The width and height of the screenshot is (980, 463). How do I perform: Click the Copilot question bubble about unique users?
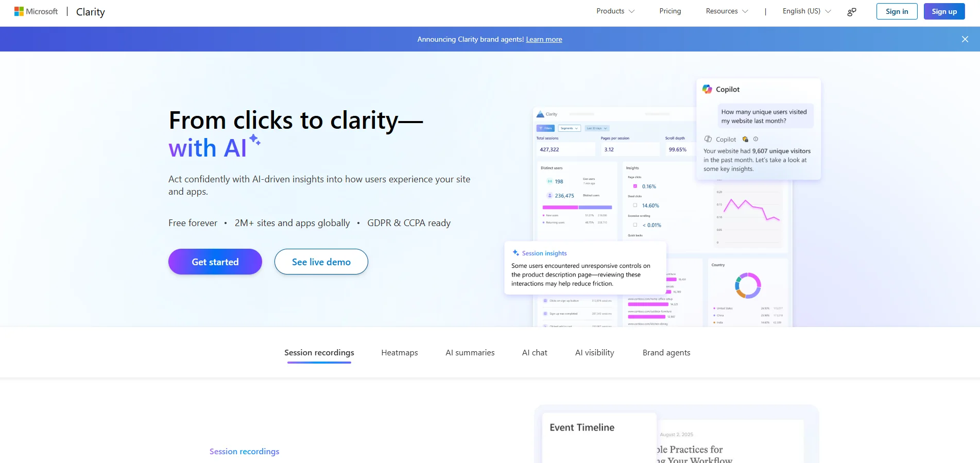click(x=765, y=116)
